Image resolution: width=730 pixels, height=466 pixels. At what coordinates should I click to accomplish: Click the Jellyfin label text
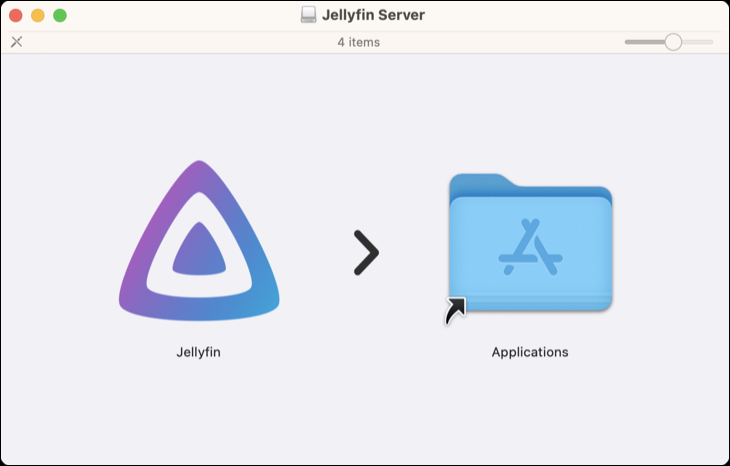199,352
